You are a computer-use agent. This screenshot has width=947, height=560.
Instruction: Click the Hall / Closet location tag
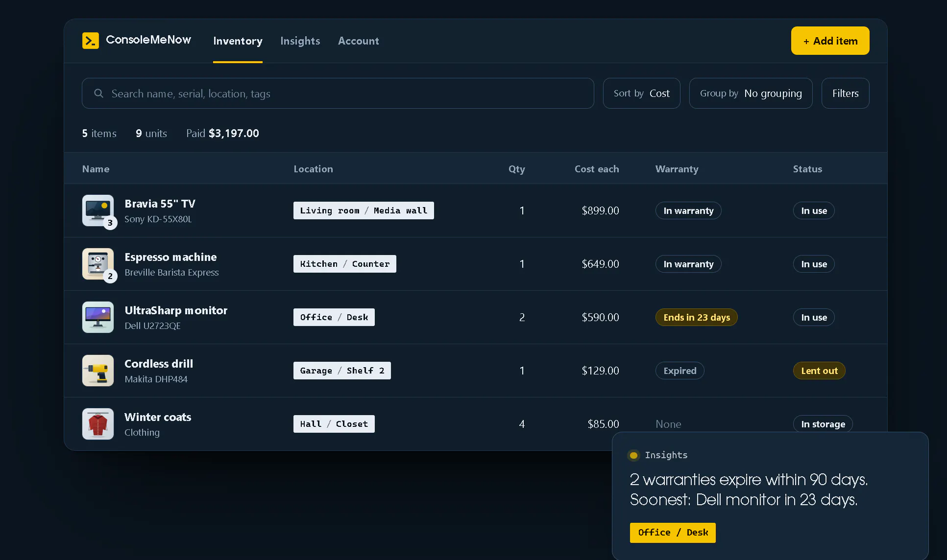point(334,424)
